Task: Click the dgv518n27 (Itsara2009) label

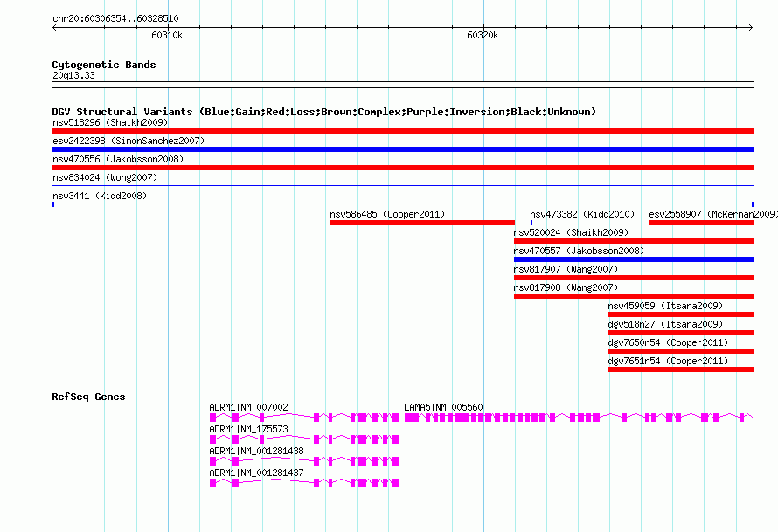Action: (665, 324)
